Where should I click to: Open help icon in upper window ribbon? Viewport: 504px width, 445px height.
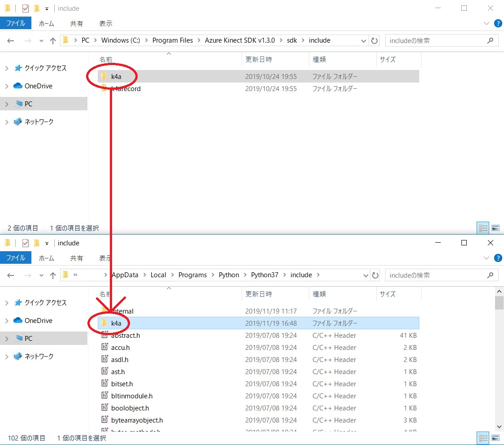pos(498,23)
